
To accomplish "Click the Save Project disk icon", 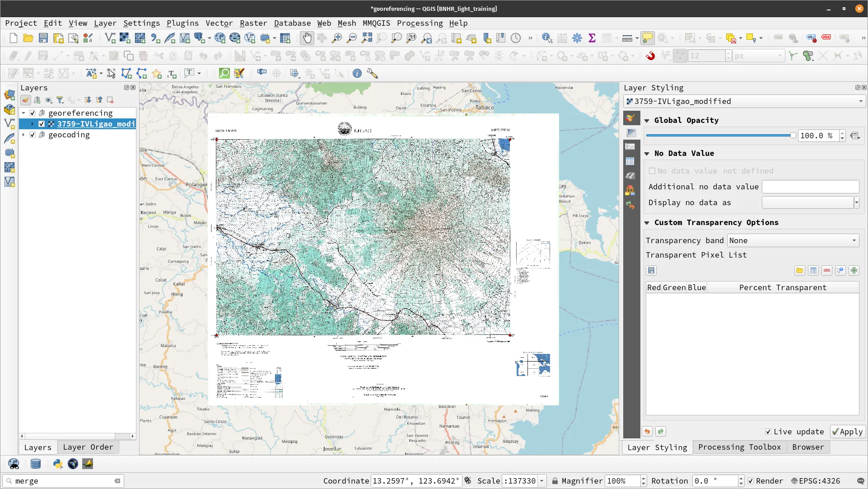I will point(43,38).
